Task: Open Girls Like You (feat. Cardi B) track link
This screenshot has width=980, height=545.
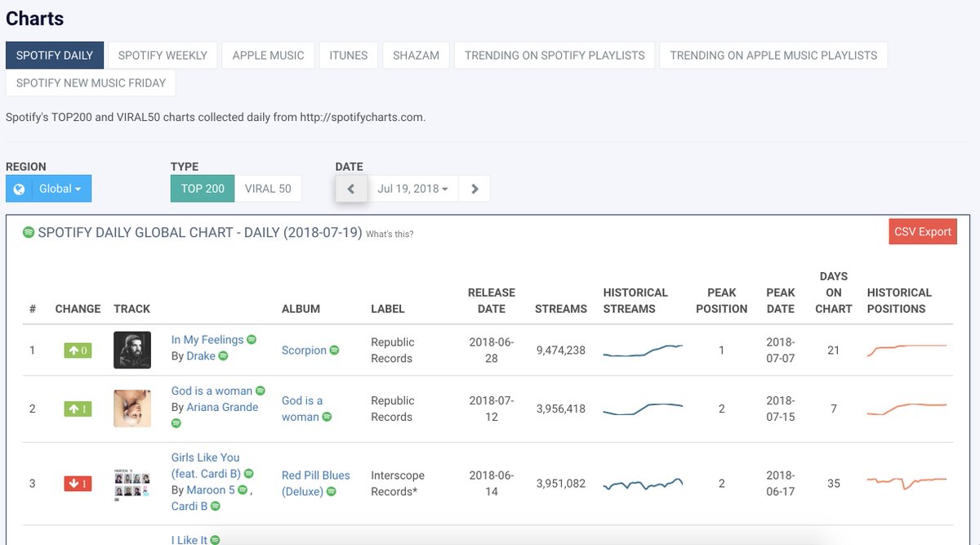Action: (206, 466)
